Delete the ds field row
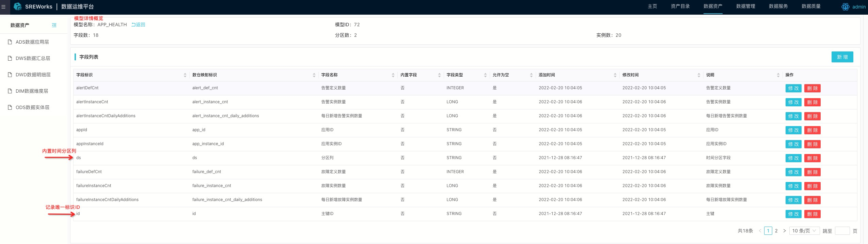Viewport: 868px width, 244px height. (812, 158)
